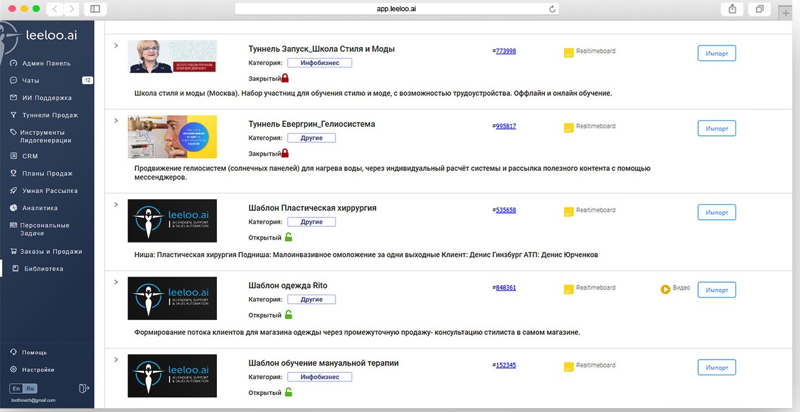Expand the Шаблон Пластическая хирургия row

(x=117, y=205)
